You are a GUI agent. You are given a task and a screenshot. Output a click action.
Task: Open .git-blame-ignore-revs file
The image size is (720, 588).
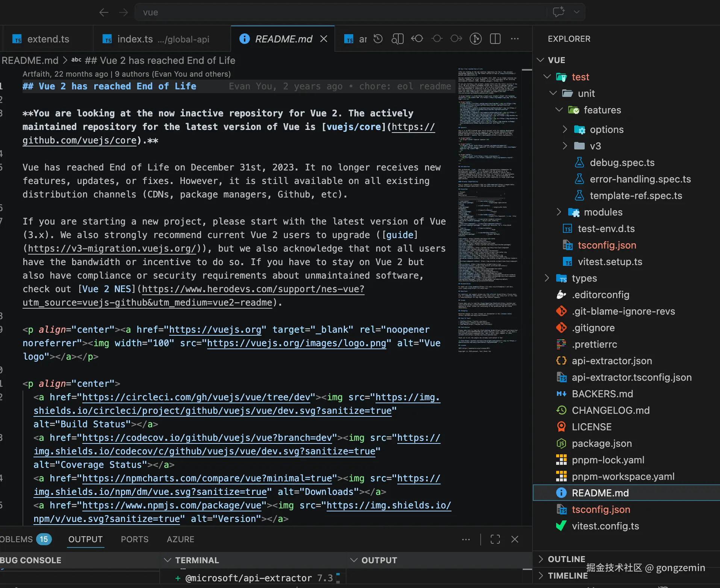coord(623,311)
